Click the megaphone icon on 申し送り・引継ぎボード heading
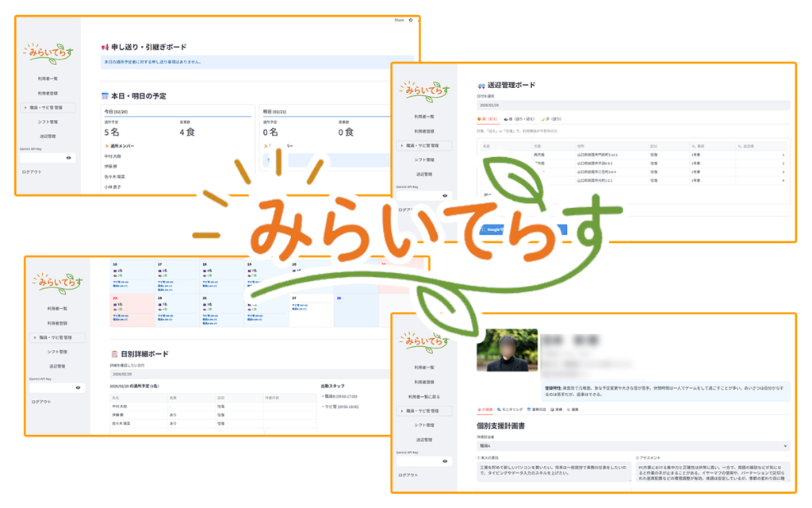Screen dimensions: 812x508 point(105,48)
